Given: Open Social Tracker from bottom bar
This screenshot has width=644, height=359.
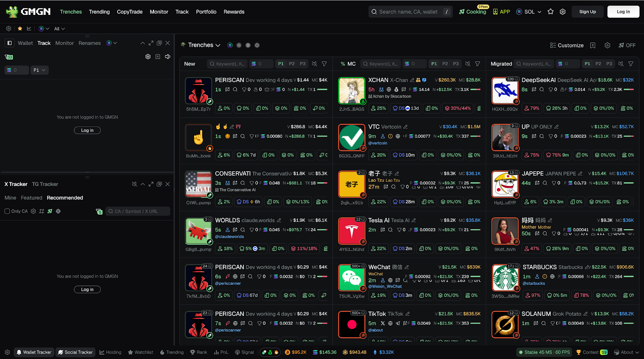Looking at the screenshot, I should [x=75, y=352].
